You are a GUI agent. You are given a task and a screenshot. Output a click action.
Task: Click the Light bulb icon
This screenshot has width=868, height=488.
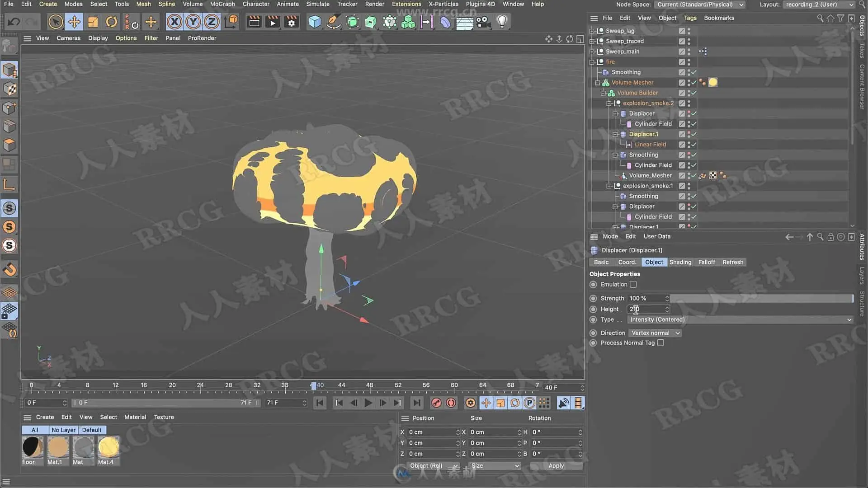tap(502, 22)
